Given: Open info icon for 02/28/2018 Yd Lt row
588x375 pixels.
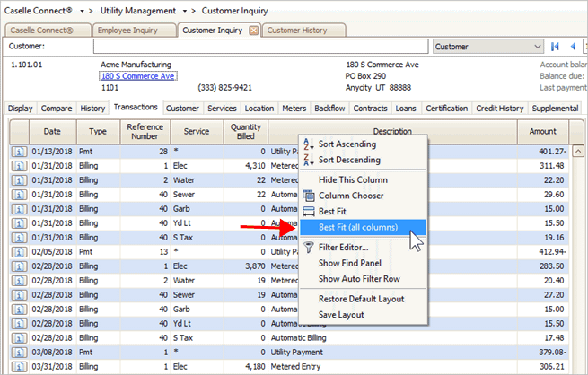Looking at the screenshot, I should click(19, 324).
